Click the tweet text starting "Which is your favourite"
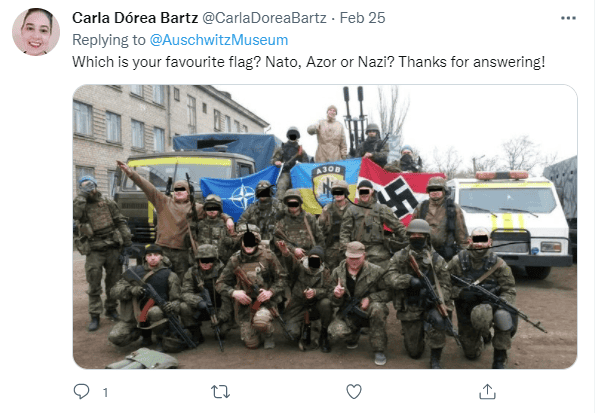The height and width of the screenshot is (413, 610). click(309, 62)
